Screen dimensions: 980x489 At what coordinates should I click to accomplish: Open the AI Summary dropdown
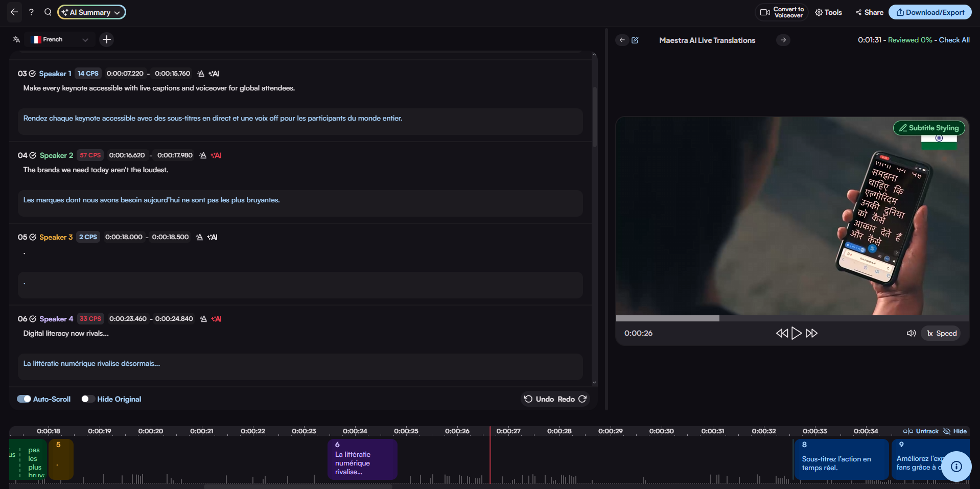91,12
